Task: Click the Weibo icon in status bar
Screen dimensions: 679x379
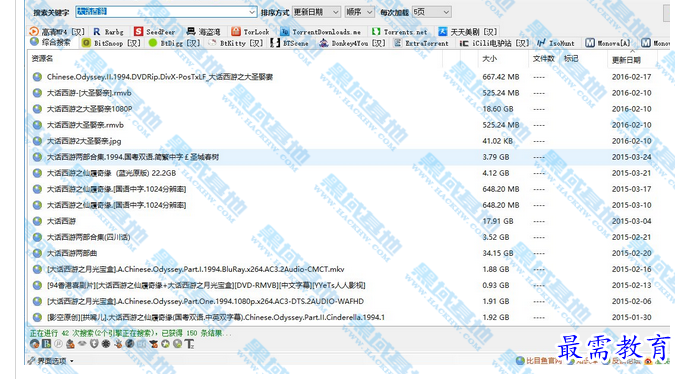Action: coord(648,361)
